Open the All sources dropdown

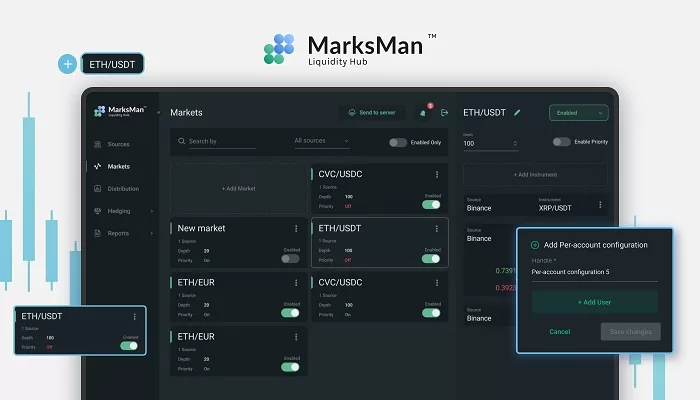tap(321, 141)
